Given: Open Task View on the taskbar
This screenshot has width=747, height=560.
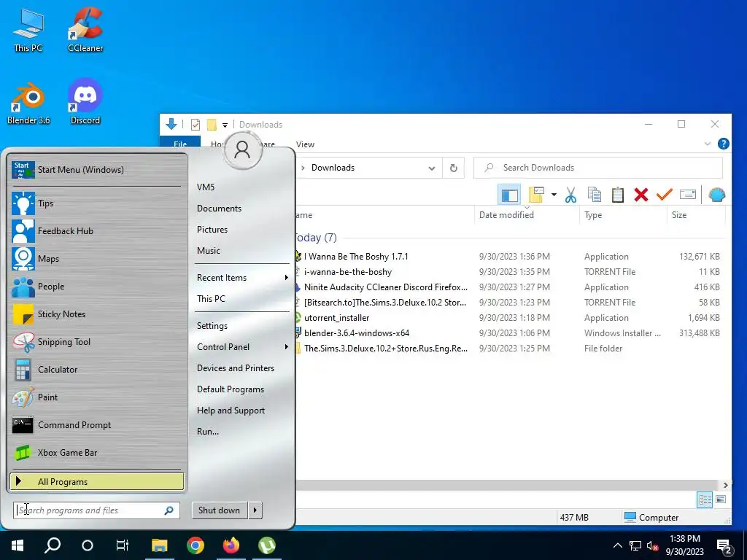Looking at the screenshot, I should coord(123,545).
